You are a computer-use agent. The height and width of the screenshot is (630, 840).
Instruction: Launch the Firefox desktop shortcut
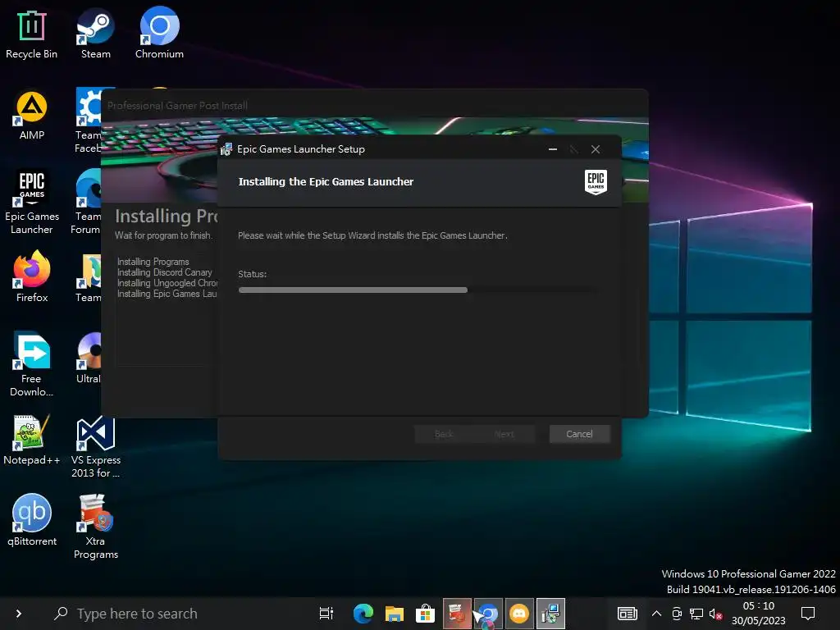coord(32,277)
